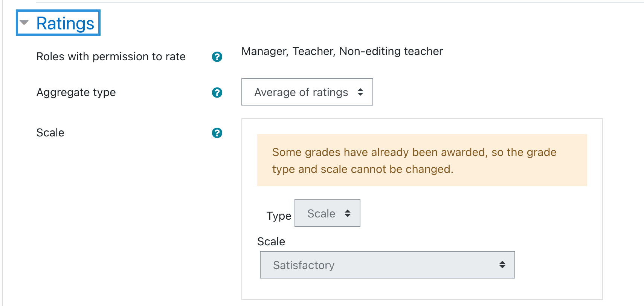
Task: Collapse the Ratings section using its triangle
Action: click(x=24, y=23)
